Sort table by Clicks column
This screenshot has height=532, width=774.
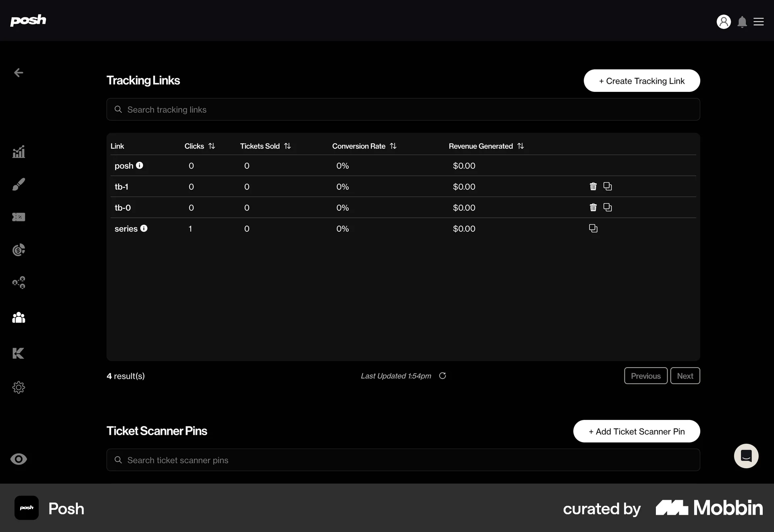click(x=212, y=146)
